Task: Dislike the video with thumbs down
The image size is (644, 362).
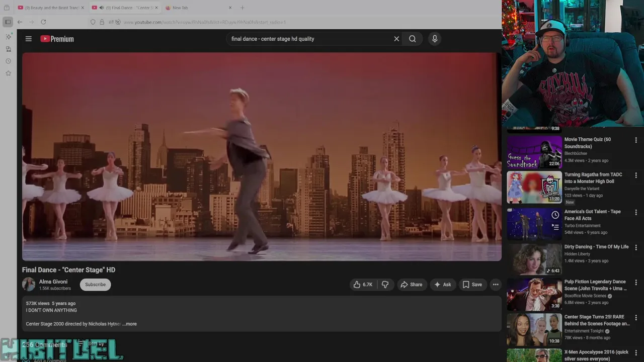Action: pyautogui.click(x=385, y=285)
